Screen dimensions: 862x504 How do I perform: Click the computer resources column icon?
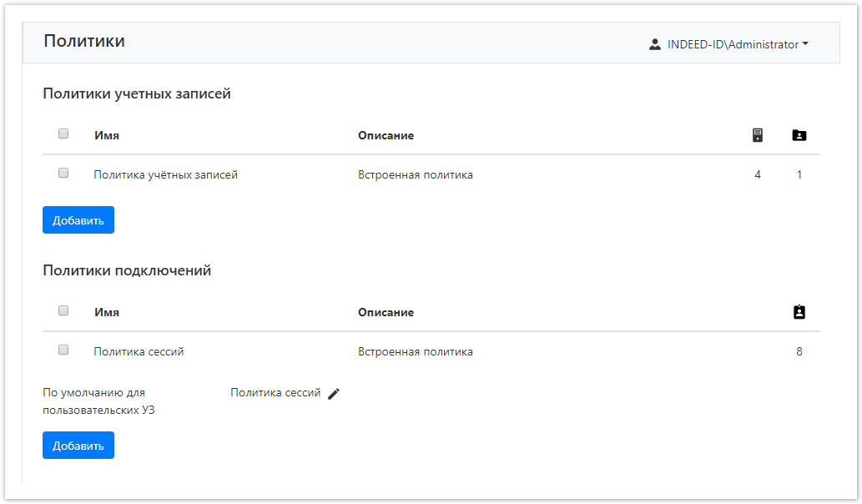(758, 135)
